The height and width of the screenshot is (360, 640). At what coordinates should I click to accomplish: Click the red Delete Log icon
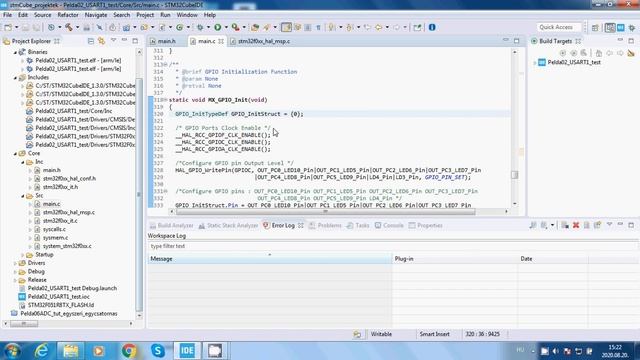click(x=576, y=225)
